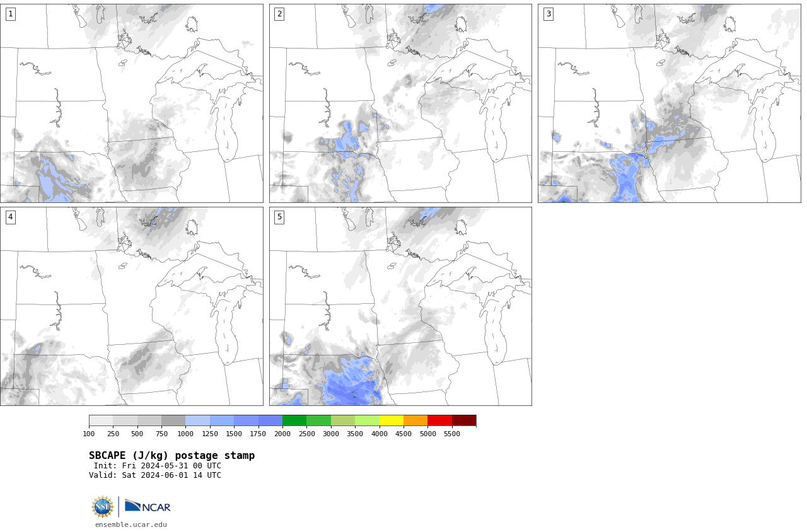Click the dark gray swatch between 750 and 1000
The image size is (807, 532).
pos(173,420)
